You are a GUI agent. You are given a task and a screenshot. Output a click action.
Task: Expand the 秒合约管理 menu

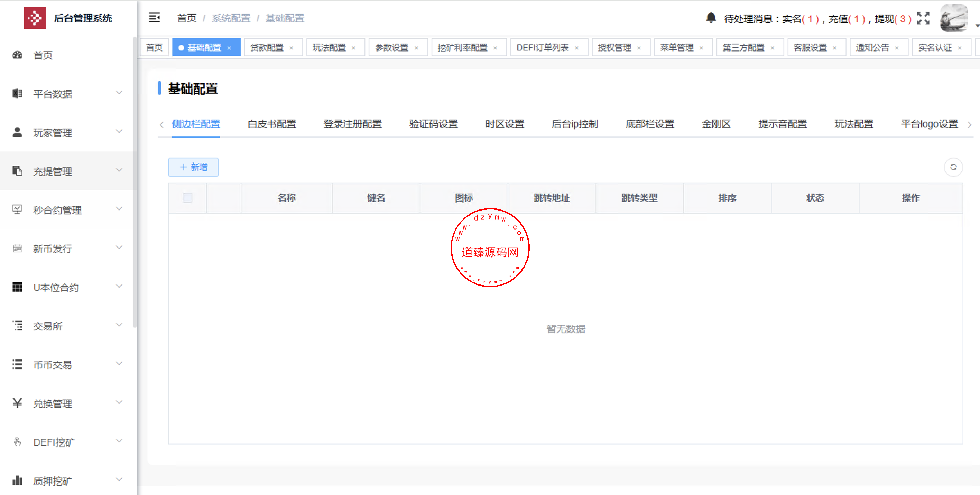pyautogui.click(x=119, y=209)
